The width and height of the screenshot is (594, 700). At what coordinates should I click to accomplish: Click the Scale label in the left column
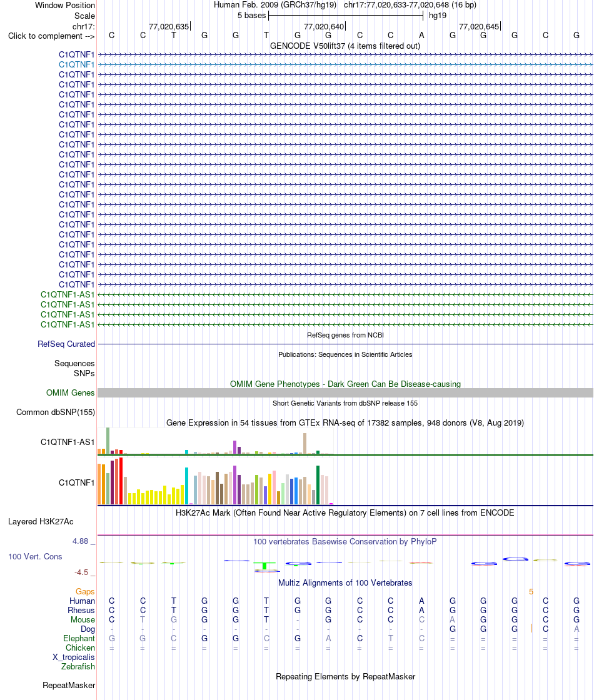point(84,16)
